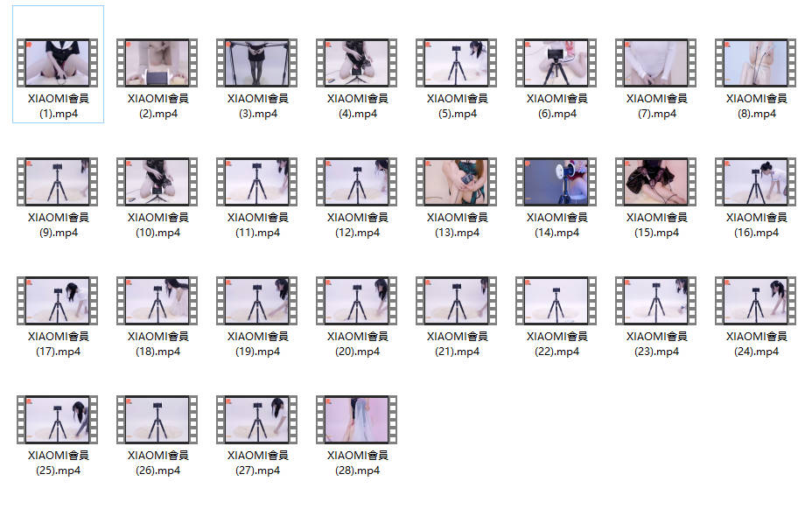
Task: Pick the XIAOMI會員 (25).mp4 video icon
Action: [x=58, y=420]
